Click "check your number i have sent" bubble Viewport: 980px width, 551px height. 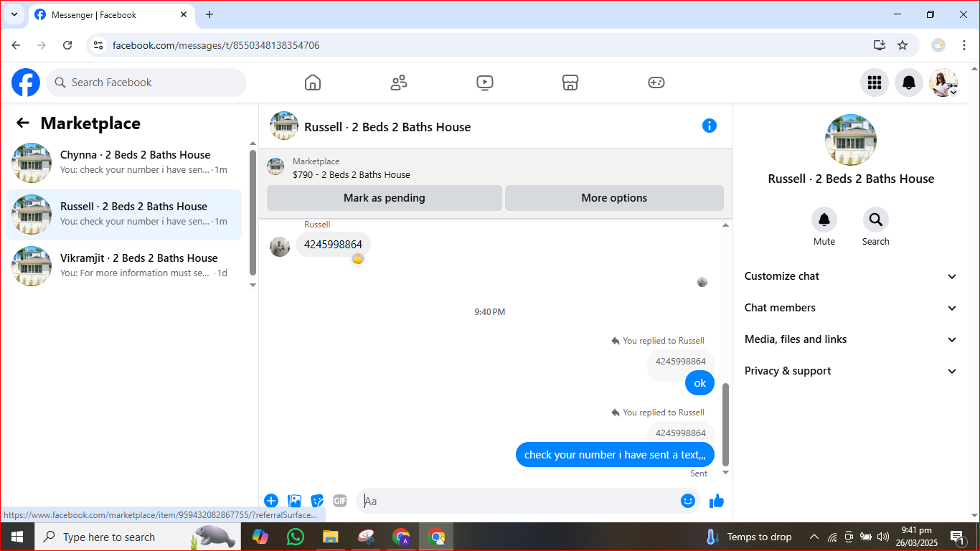615,455
